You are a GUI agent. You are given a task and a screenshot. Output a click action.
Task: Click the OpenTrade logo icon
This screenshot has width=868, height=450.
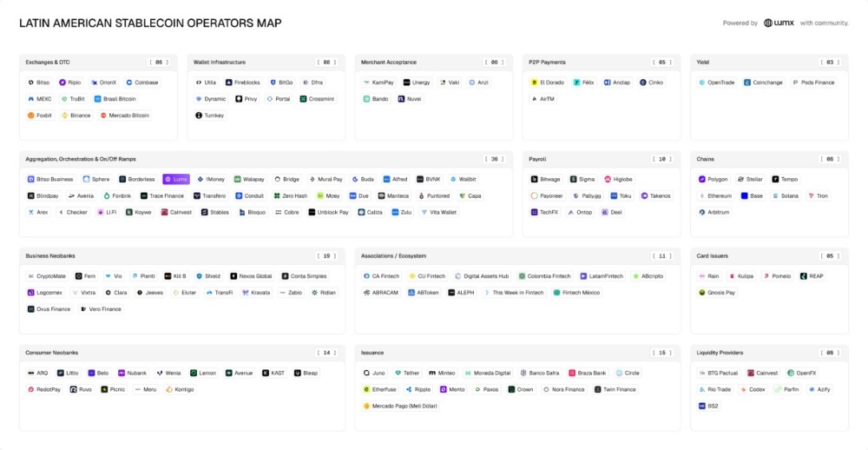click(702, 83)
